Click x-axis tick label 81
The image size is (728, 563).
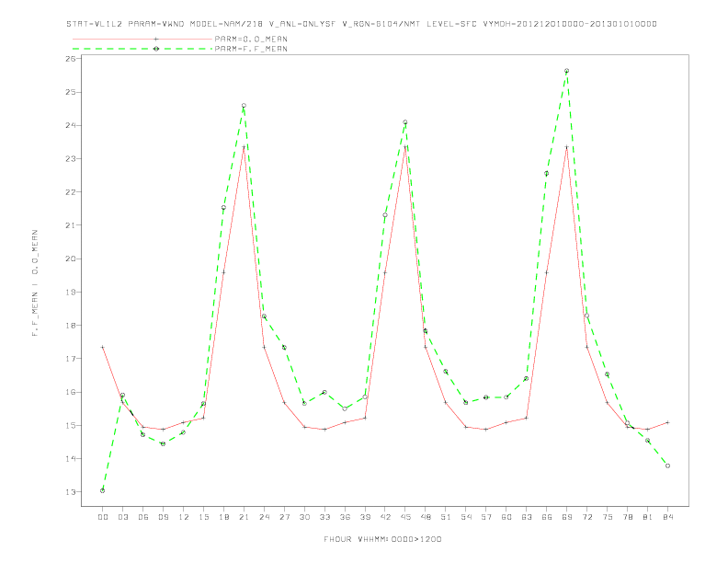point(648,517)
